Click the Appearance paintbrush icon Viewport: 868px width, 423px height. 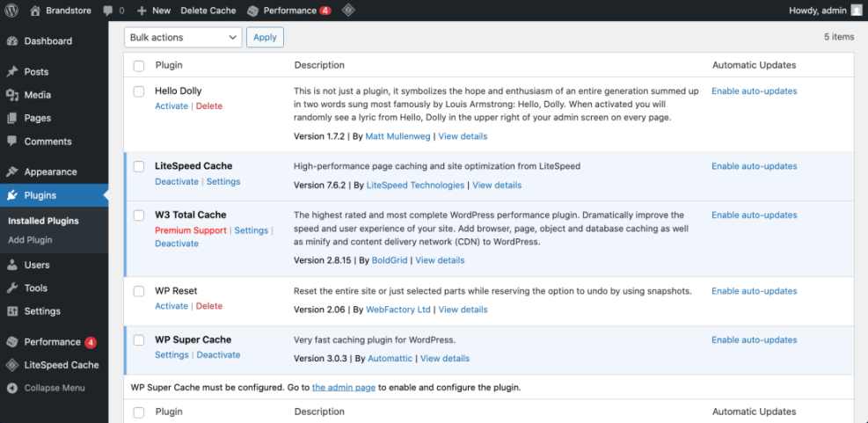coord(12,171)
